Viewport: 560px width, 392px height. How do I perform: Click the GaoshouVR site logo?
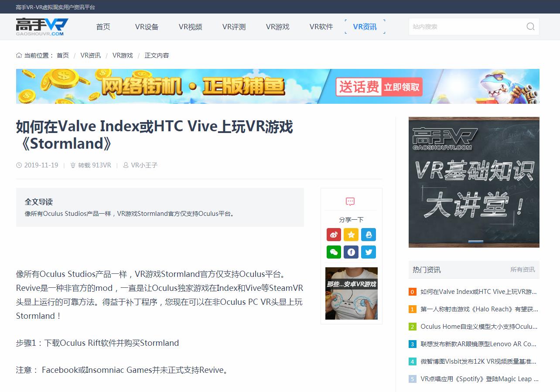pyautogui.click(x=42, y=27)
